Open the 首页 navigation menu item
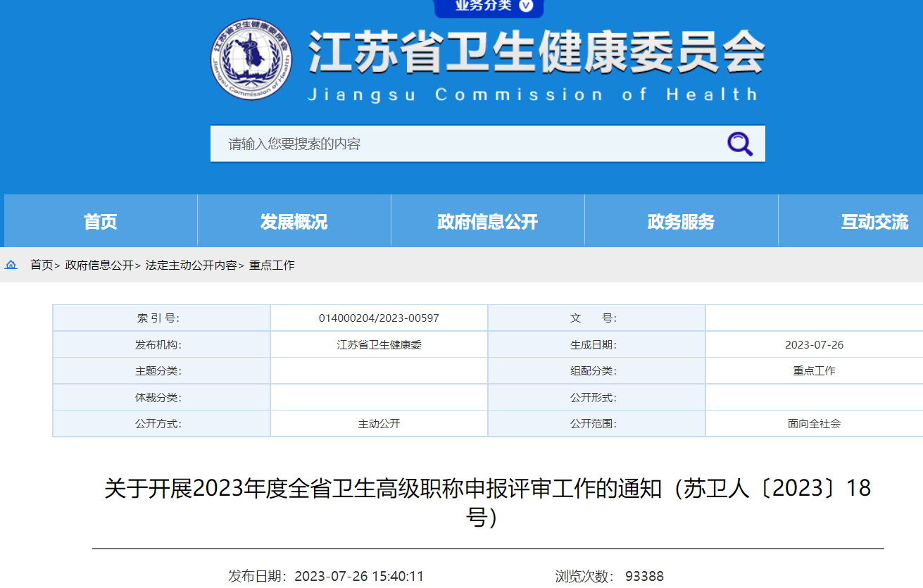 pyautogui.click(x=101, y=222)
